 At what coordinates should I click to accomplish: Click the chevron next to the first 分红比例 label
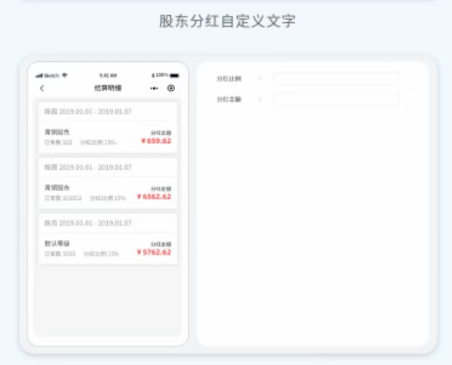tap(260, 78)
